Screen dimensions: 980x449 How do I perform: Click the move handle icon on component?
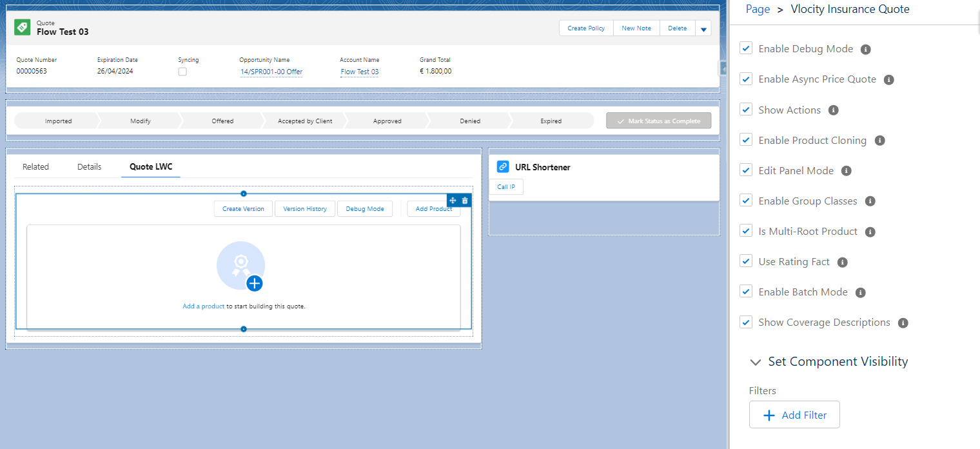point(453,201)
